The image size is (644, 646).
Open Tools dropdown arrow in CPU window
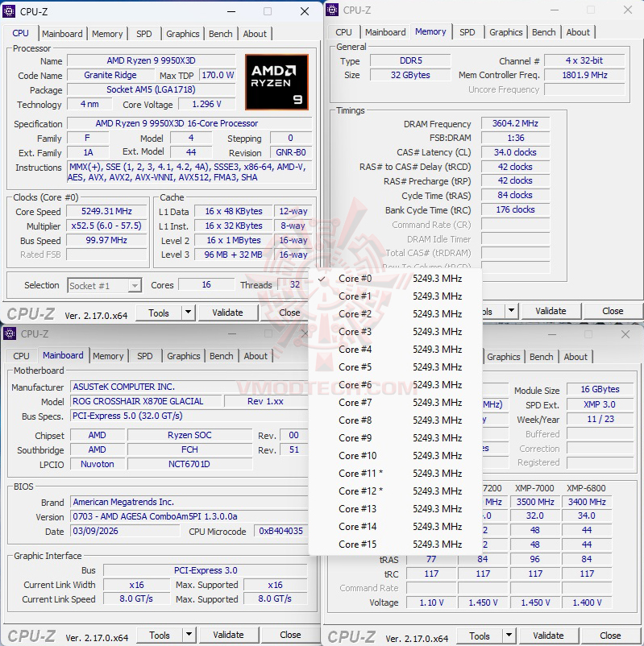188,313
